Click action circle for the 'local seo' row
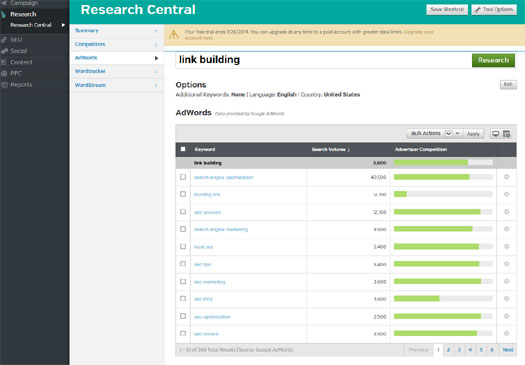The width and height of the screenshot is (525, 365). pos(506,246)
